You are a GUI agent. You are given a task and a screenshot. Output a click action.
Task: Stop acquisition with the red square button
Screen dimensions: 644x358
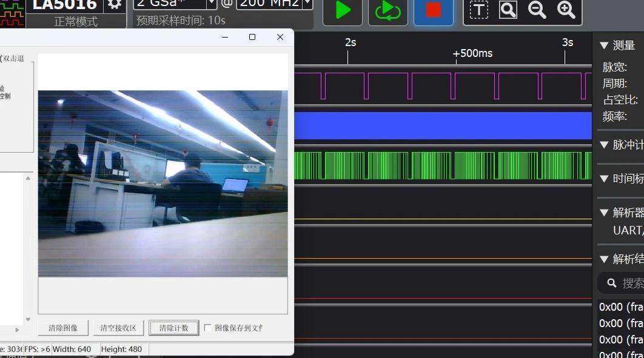434,11
